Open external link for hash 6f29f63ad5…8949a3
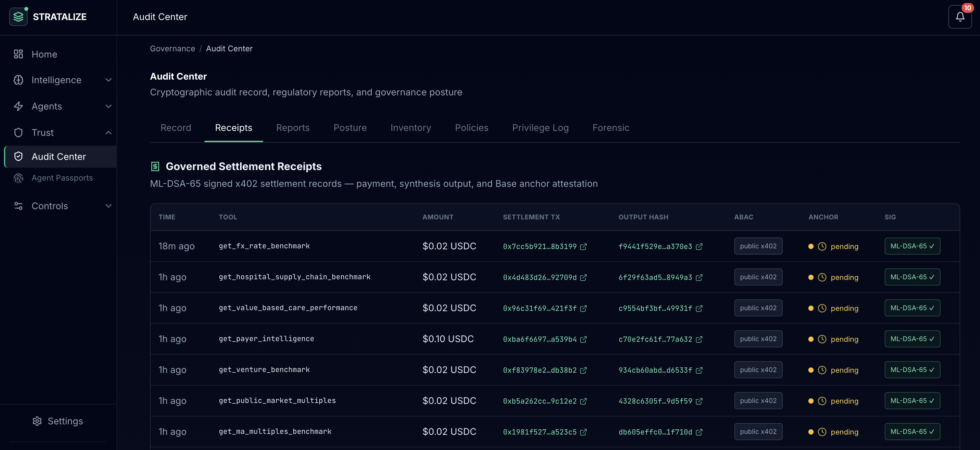The height and width of the screenshot is (450, 980). tap(699, 277)
